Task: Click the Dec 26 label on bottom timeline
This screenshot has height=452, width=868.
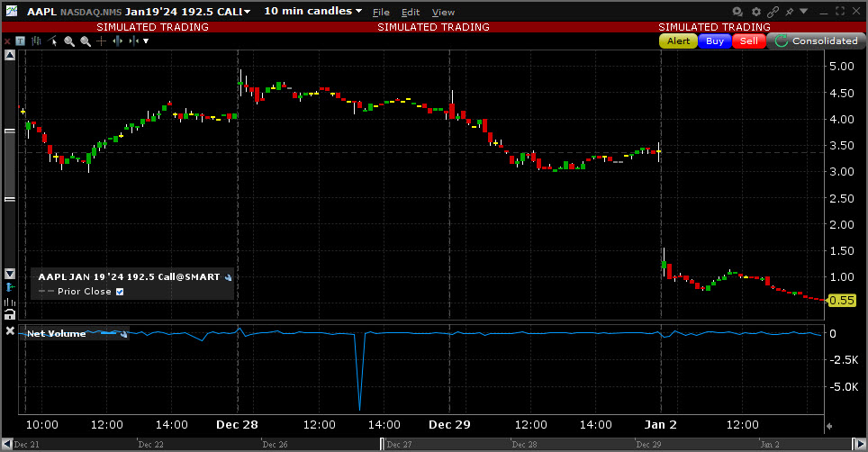Action: 276,445
